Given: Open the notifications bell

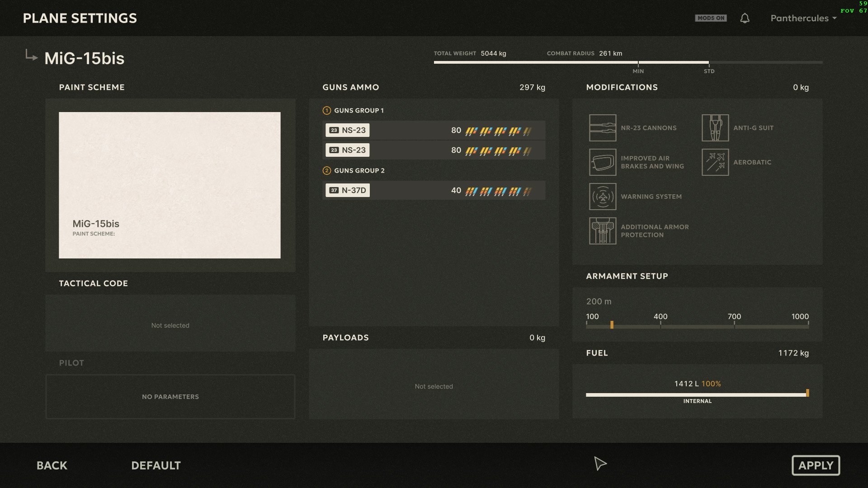Looking at the screenshot, I should [745, 18].
